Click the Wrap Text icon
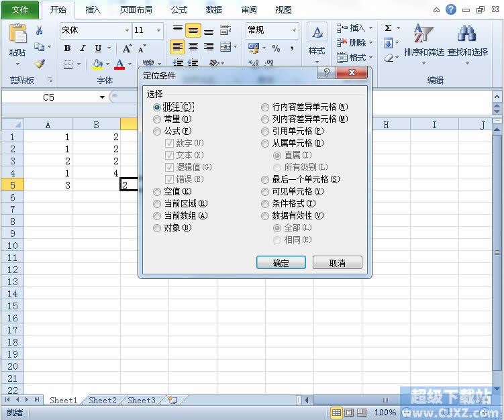Image resolution: width=504 pixels, height=420 pixels. [x=225, y=30]
